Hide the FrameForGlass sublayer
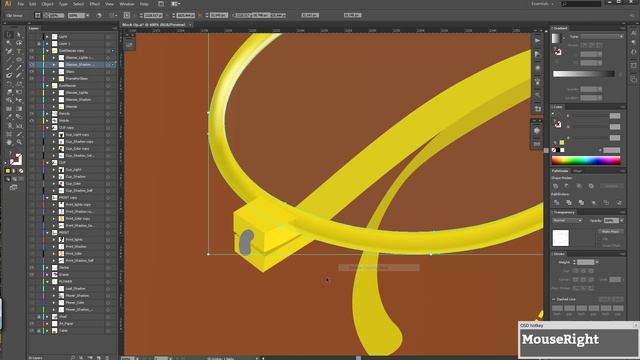This screenshot has height=360, width=640. point(32,78)
